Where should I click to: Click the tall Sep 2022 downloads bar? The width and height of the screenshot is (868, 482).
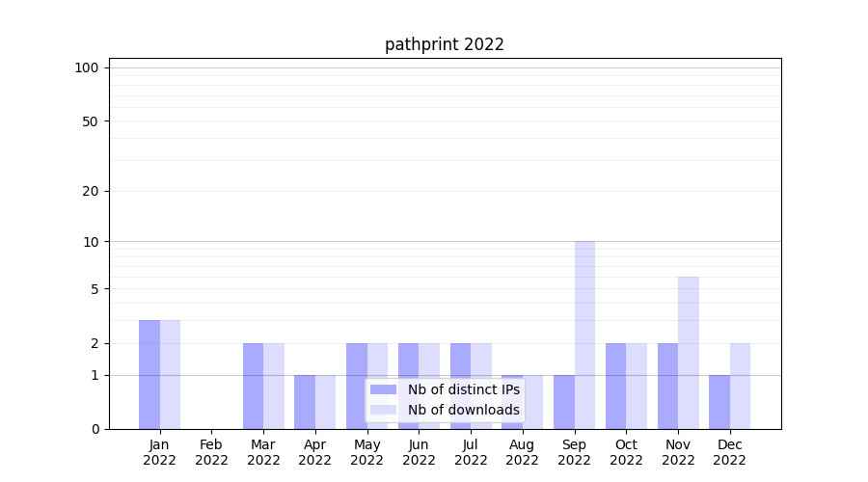point(584,335)
